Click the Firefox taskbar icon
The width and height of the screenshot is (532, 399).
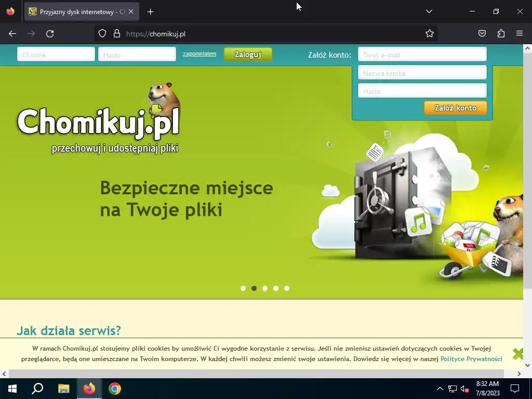(89, 389)
